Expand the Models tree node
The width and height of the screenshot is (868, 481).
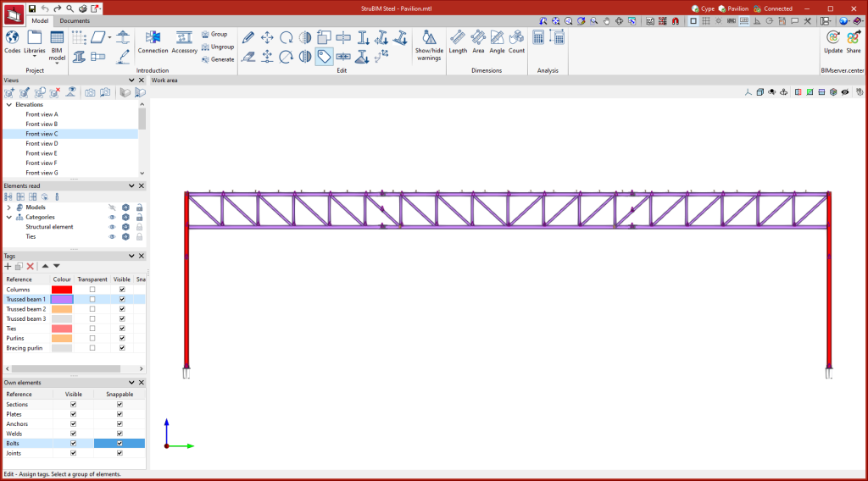click(8, 207)
